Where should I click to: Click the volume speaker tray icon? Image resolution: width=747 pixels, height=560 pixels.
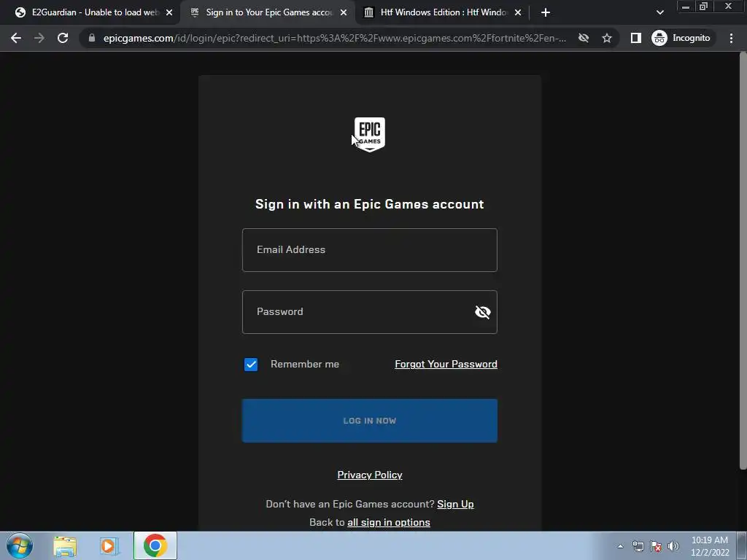673,546
